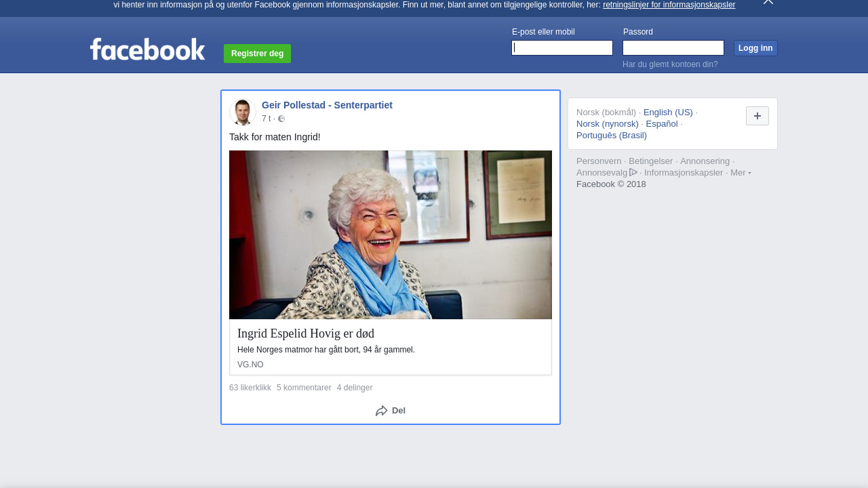Click the VG.NO source label
The width and height of the screenshot is (868, 488).
click(250, 365)
